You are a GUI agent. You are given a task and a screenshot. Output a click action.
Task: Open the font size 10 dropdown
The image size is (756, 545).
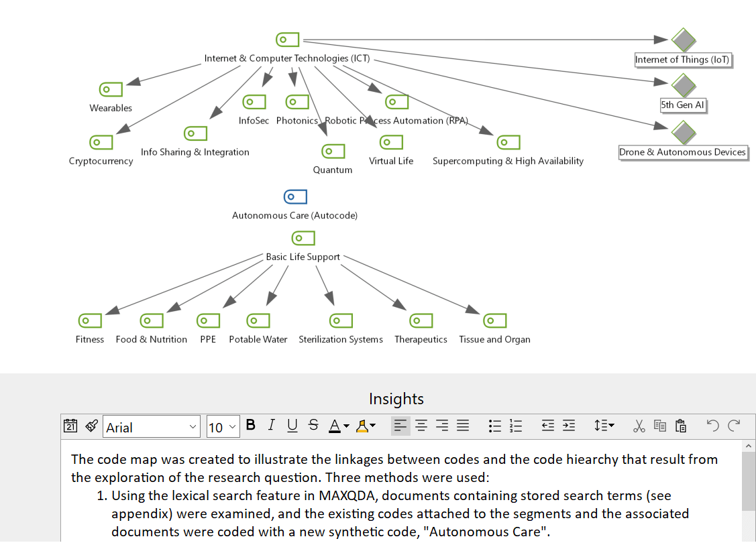tap(223, 427)
